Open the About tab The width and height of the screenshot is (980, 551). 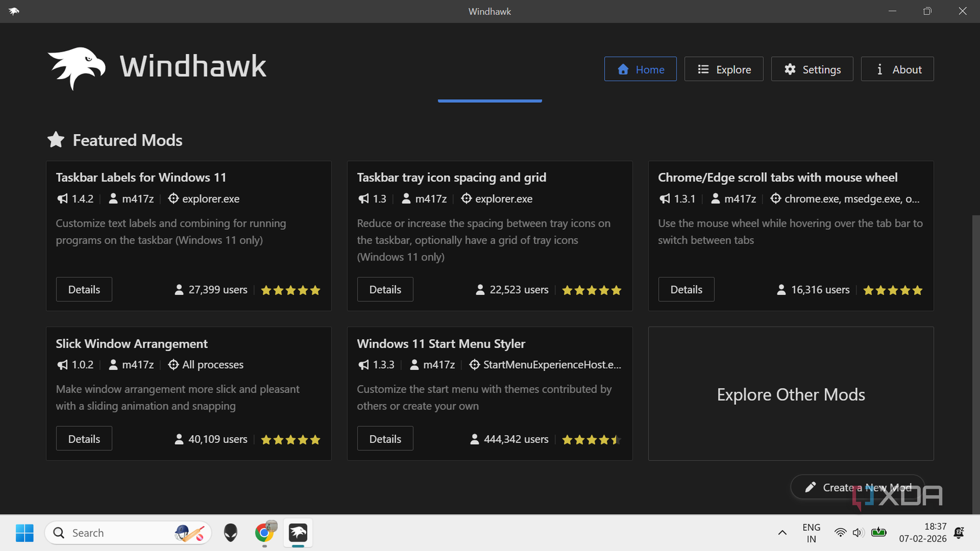(897, 69)
